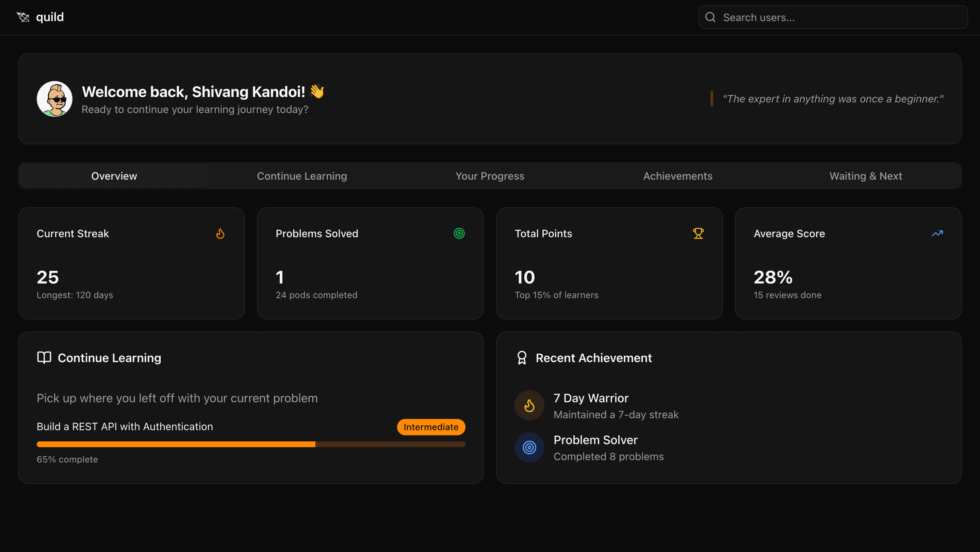Open the Your Progress tab

click(490, 176)
